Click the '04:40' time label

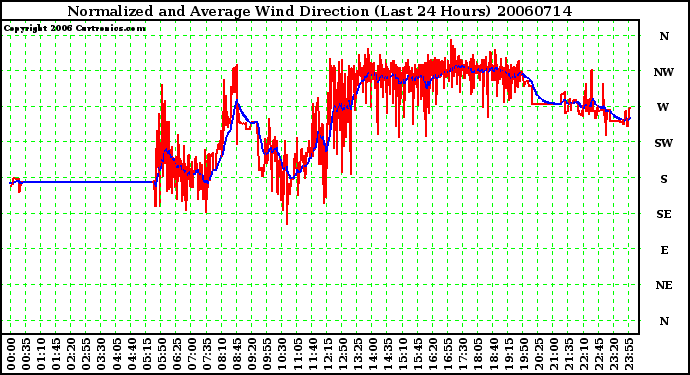coord(132,354)
